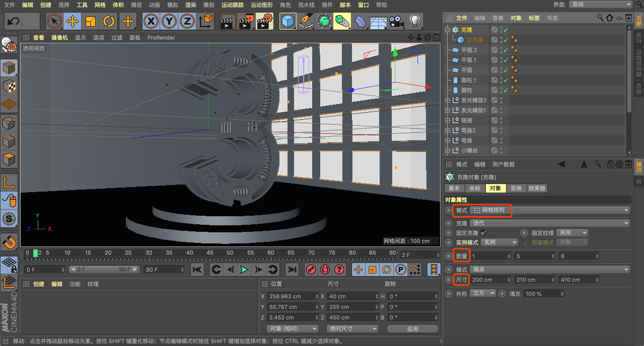Click frame 45 on the timeline

[210, 255]
